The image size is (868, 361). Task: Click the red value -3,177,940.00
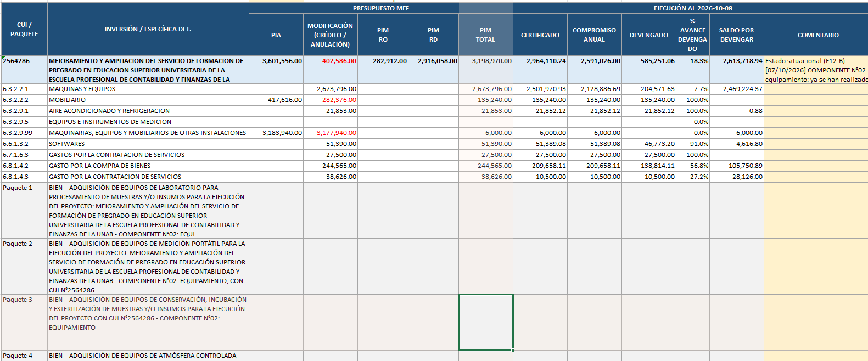click(x=331, y=133)
